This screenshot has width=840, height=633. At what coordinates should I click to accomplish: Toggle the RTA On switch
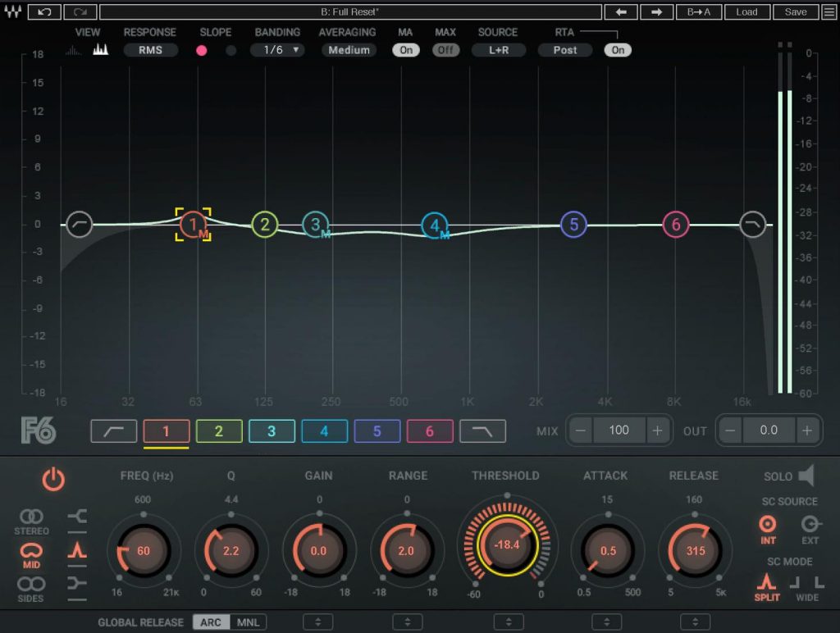point(618,50)
